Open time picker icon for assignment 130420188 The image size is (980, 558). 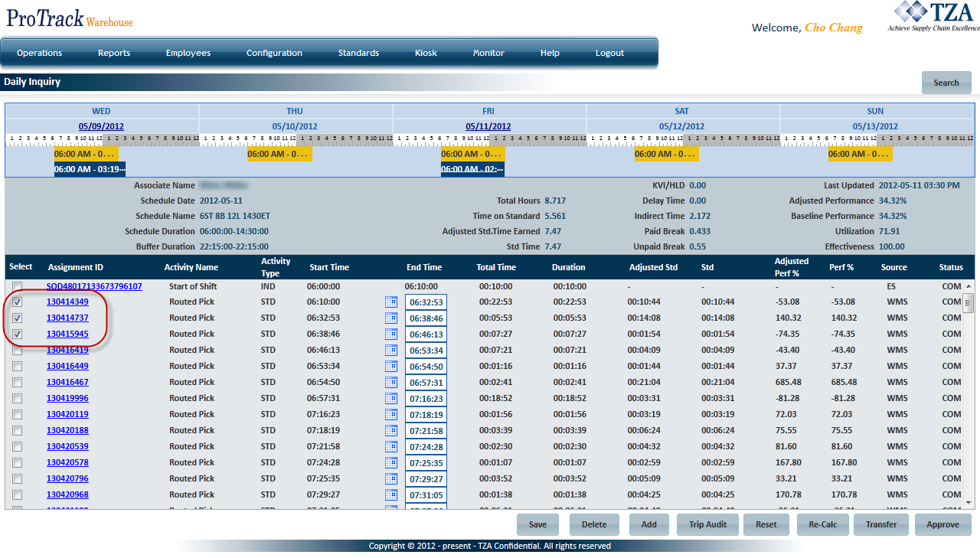pyautogui.click(x=390, y=431)
